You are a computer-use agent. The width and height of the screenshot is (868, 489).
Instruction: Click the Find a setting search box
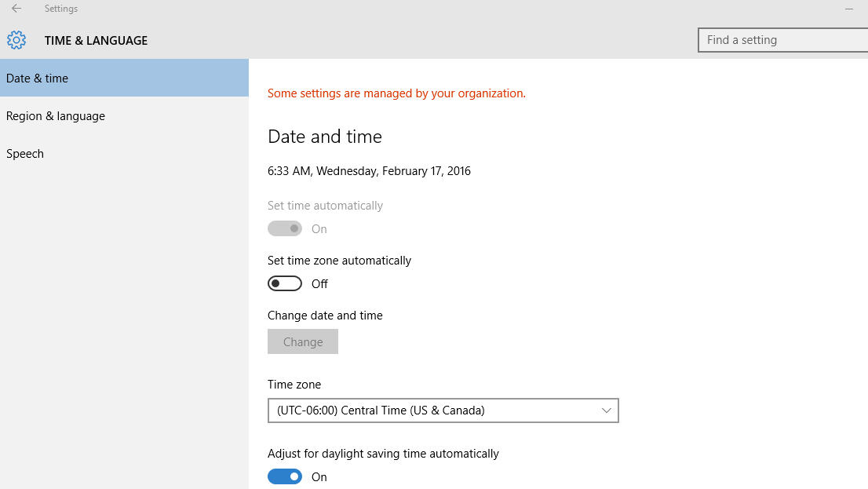click(782, 40)
